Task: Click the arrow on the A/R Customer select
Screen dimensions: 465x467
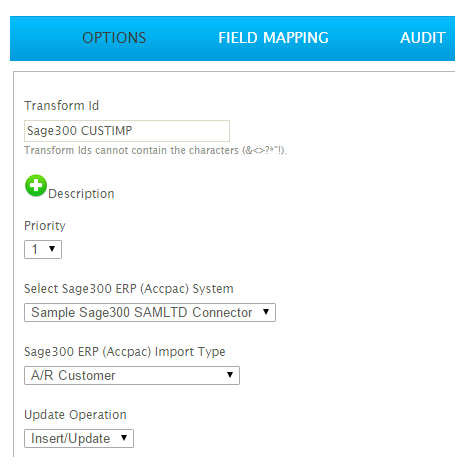Action: pyautogui.click(x=230, y=375)
